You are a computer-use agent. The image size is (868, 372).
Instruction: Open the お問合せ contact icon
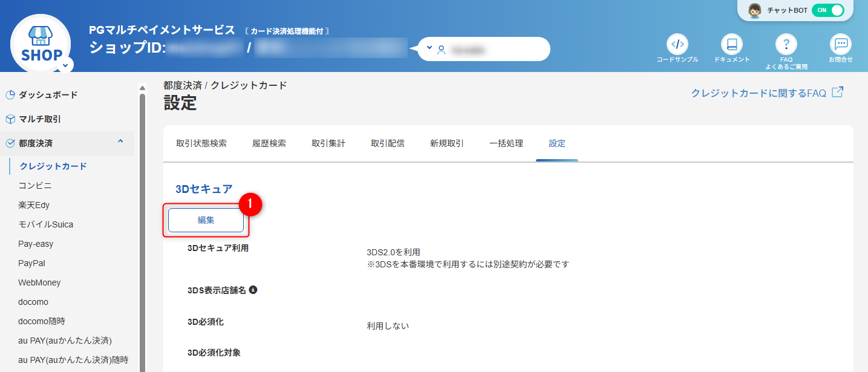(x=840, y=44)
